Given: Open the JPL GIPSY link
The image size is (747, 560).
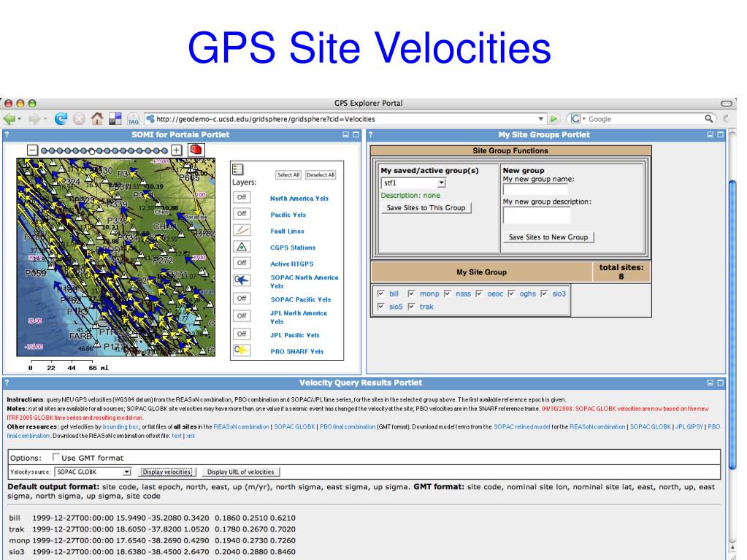Looking at the screenshot, I should coord(689,426).
